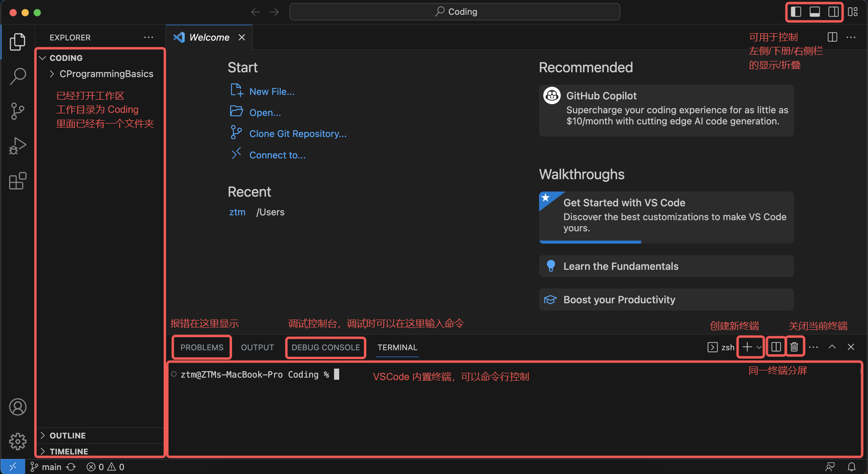
Task: Open errors and warnings count in status bar
Action: coord(106,467)
